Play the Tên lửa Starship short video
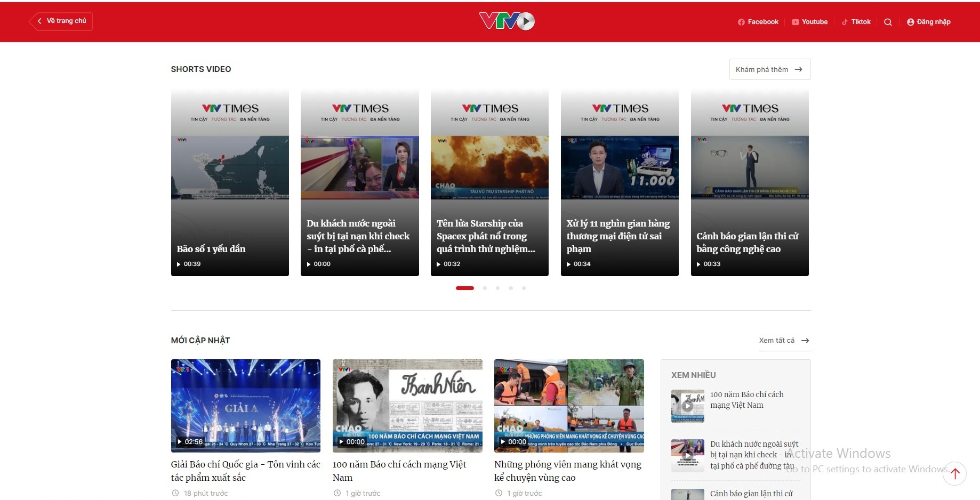This screenshot has width=980, height=500. [x=489, y=183]
